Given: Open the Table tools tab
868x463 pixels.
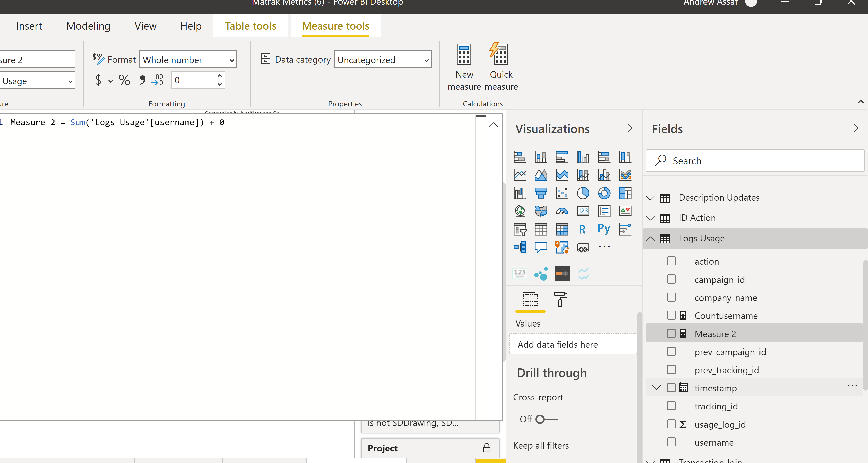Looking at the screenshot, I should 250,26.
